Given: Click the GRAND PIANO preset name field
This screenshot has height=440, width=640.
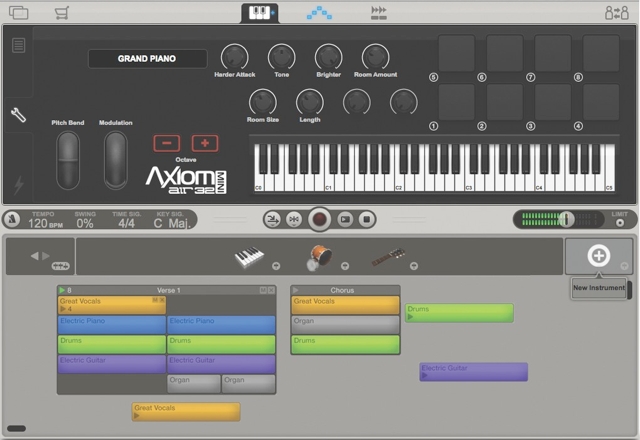Looking at the screenshot, I should click(147, 59).
